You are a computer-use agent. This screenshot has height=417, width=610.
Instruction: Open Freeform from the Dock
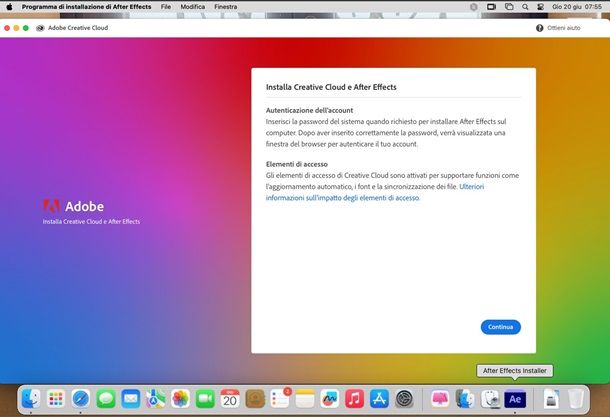tap(330, 399)
